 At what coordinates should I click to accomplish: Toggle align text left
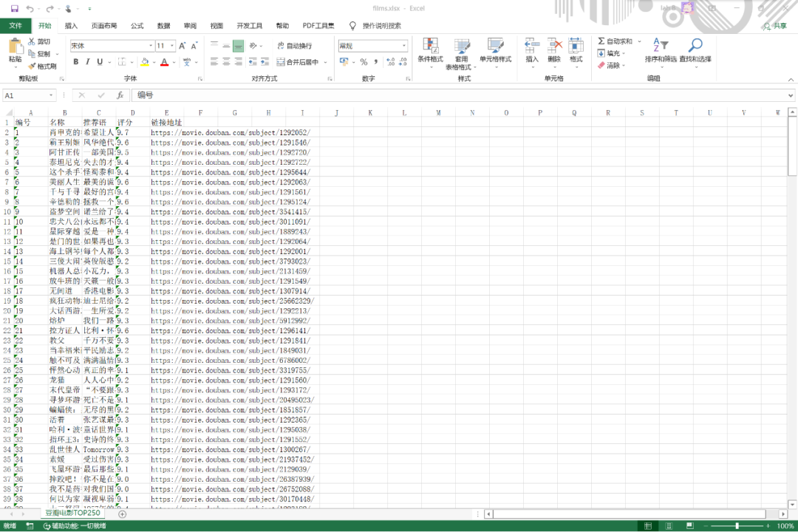(x=214, y=62)
